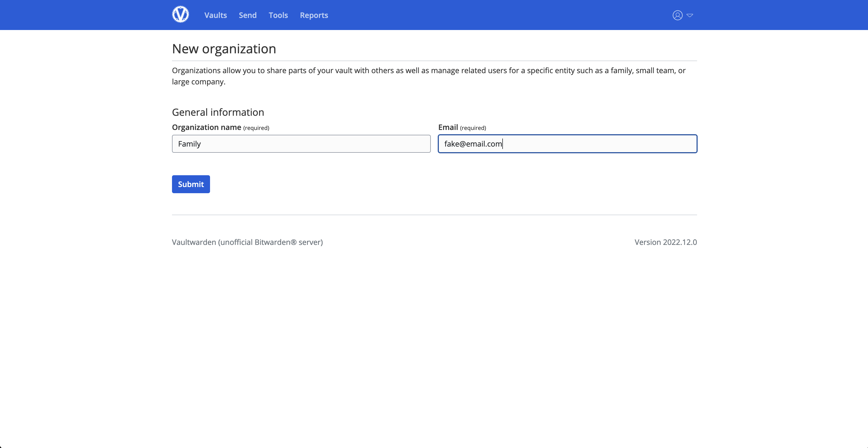Click the Vaultwarden unofficial server footer text
Viewport: 868px width, 448px height.
click(x=247, y=242)
